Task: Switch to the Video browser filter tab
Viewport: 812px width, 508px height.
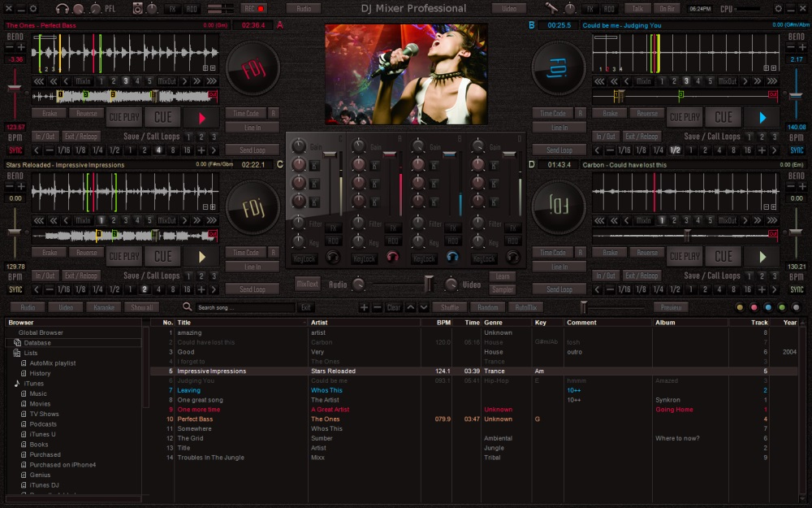Action: pyautogui.click(x=65, y=307)
